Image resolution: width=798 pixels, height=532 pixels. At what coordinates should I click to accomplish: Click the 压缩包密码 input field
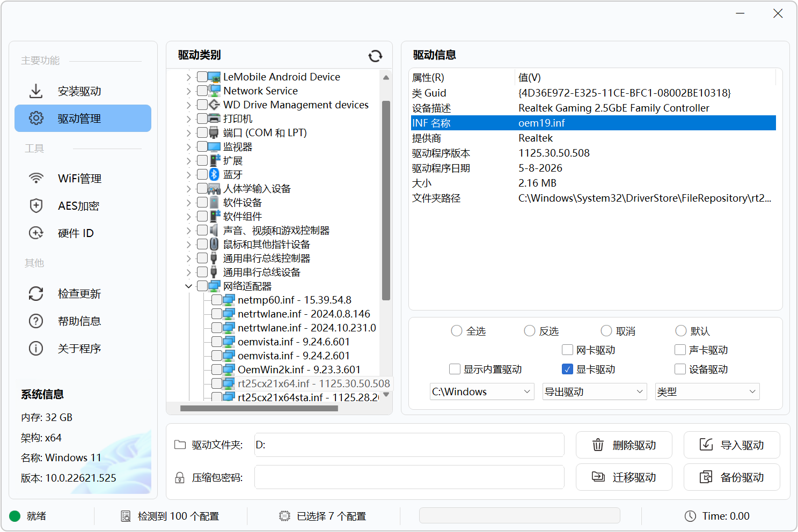click(409, 477)
